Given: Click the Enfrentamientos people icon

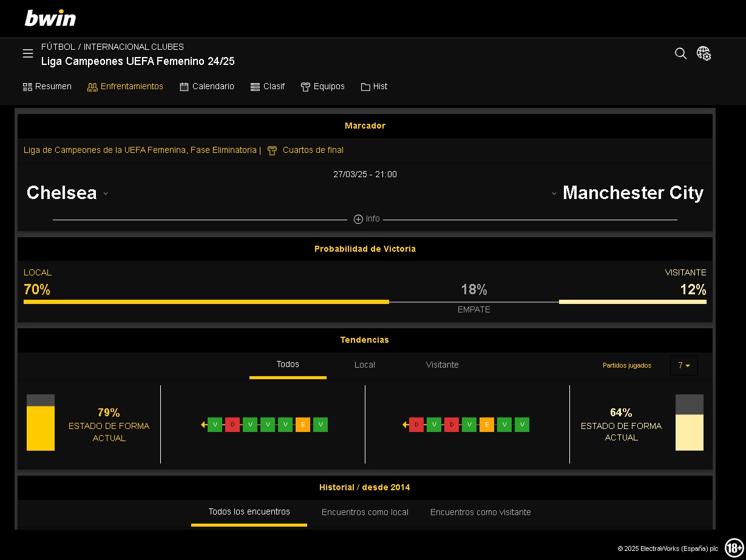Looking at the screenshot, I should pyautogui.click(x=92, y=87).
